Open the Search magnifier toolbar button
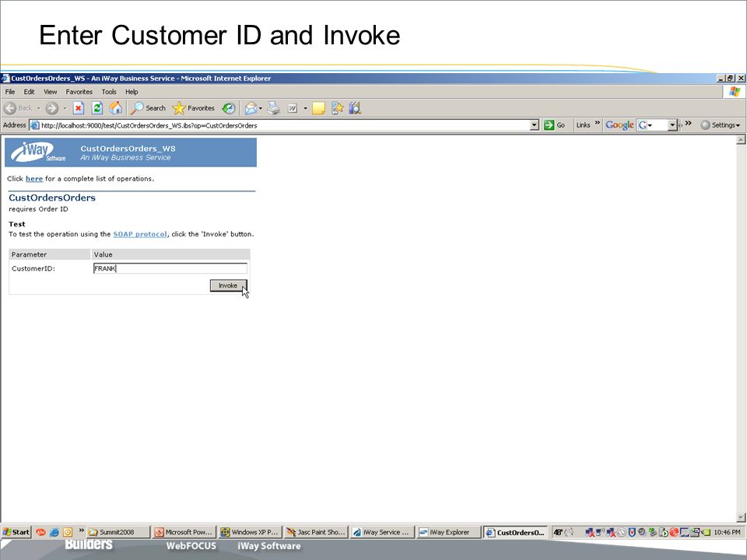Image resolution: width=747 pixels, height=560 pixels. click(x=148, y=108)
